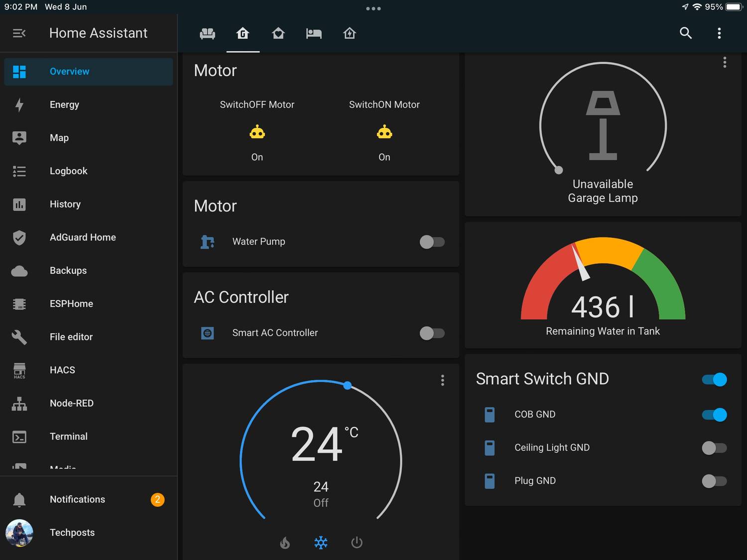The height and width of the screenshot is (560, 747).
Task: Open the AdGuard Home panel
Action: coord(83,237)
